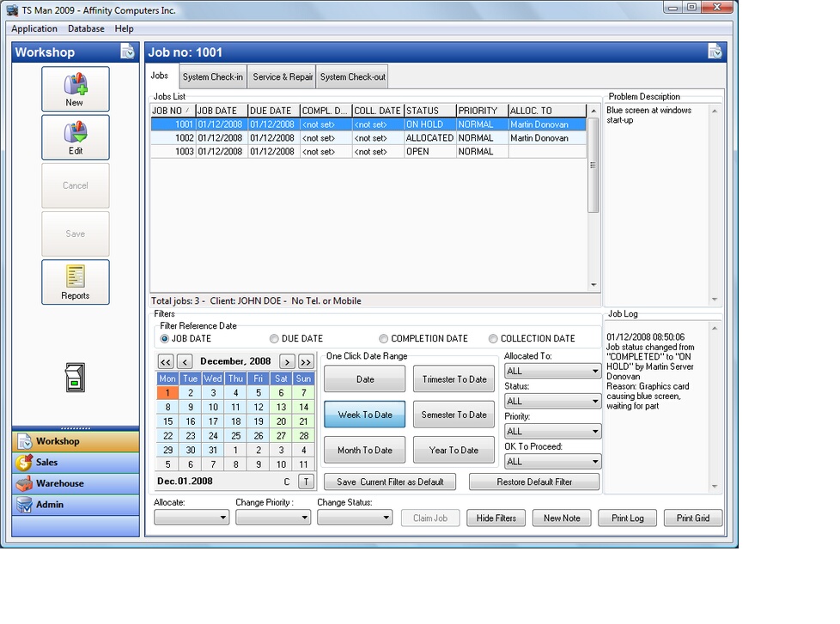The image size is (840, 624).
Task: Open the Database menu
Action: (86, 29)
